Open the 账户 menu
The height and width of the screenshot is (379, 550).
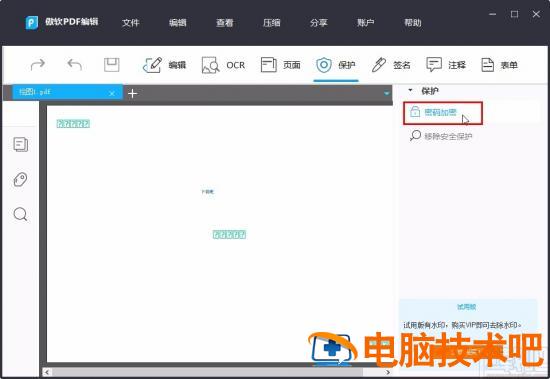tap(365, 23)
